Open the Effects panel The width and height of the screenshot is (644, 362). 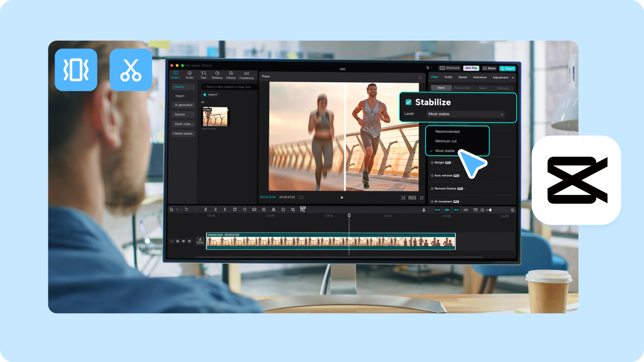231,75
